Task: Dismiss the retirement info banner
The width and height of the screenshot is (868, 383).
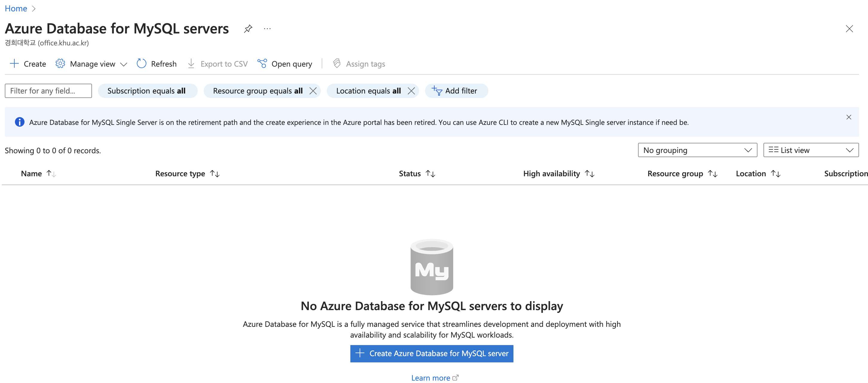Action: [x=849, y=117]
